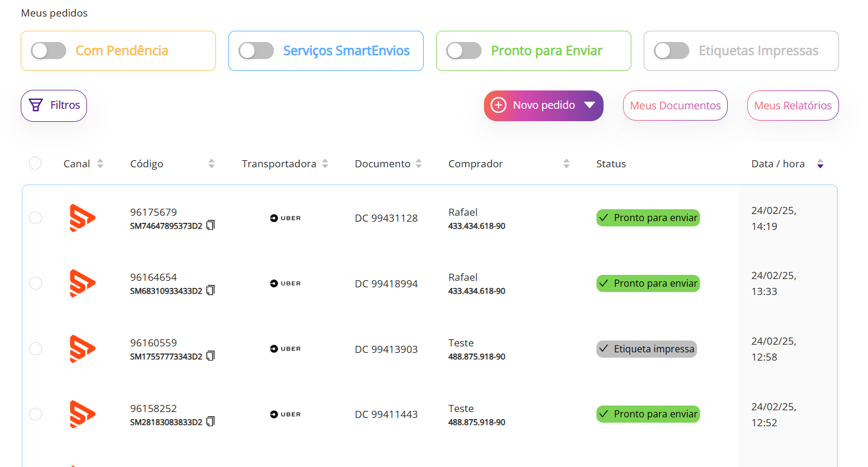Click SmartEnvios channel logo for order 96160559
This screenshot has width=868, height=467.
tap(82, 349)
